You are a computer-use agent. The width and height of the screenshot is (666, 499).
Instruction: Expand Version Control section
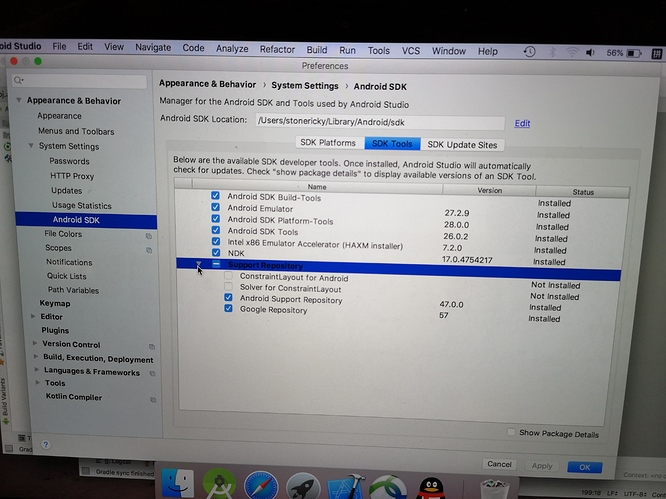(x=35, y=343)
